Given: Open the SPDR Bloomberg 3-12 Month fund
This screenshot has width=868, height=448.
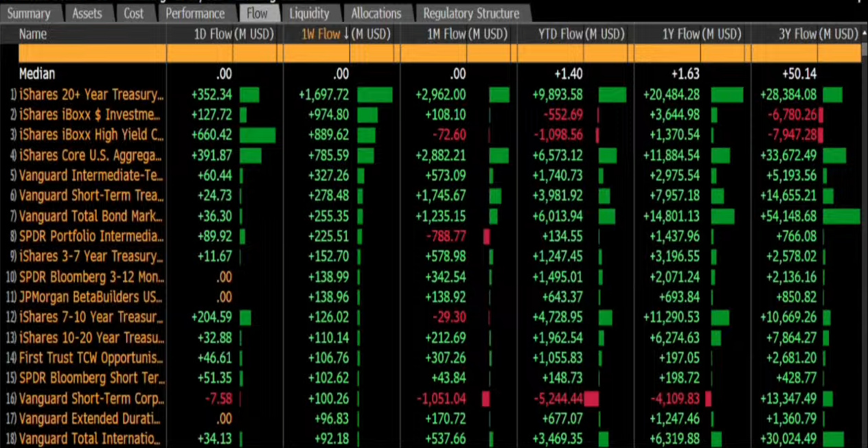Looking at the screenshot, I should 91,277.
